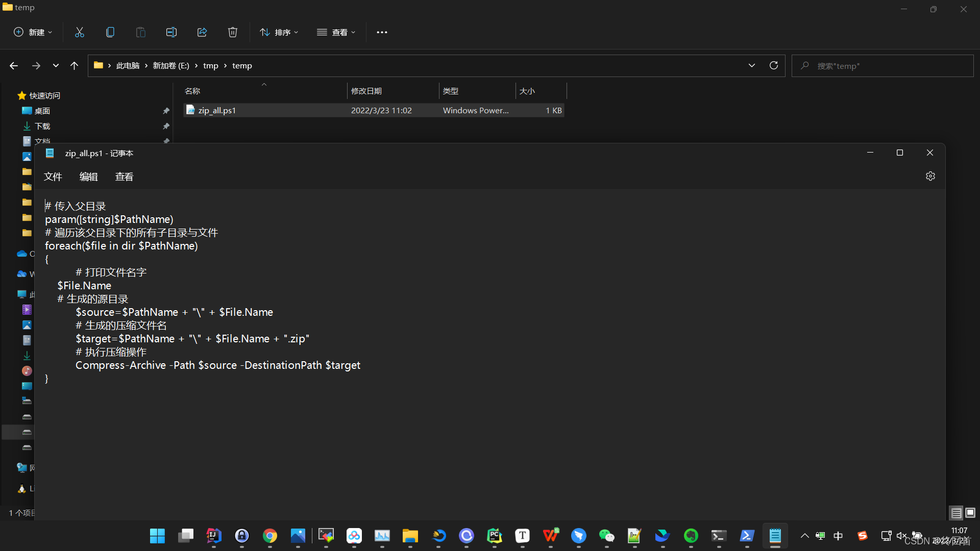Open Google Chrome from the taskbar
This screenshot has width=980, height=551.
tap(270, 536)
